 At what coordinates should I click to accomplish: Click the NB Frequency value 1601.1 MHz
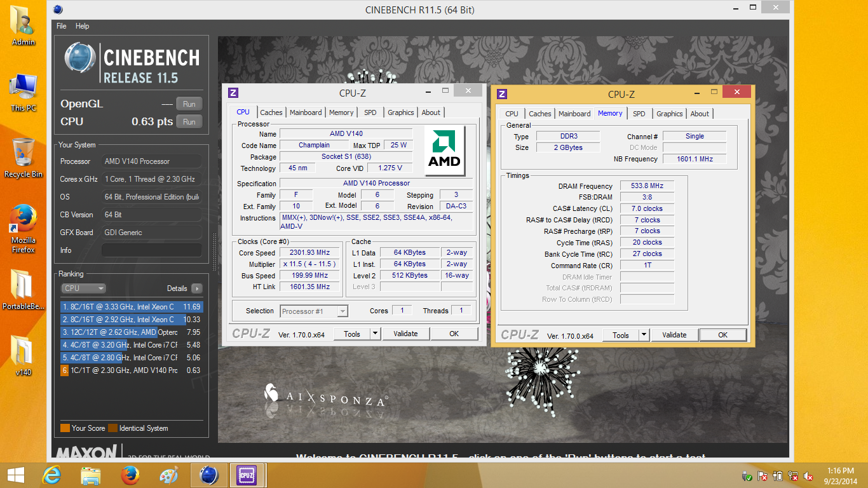pyautogui.click(x=695, y=159)
